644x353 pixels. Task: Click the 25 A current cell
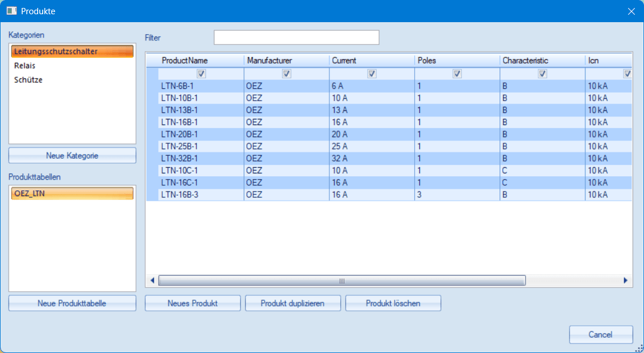(x=371, y=146)
